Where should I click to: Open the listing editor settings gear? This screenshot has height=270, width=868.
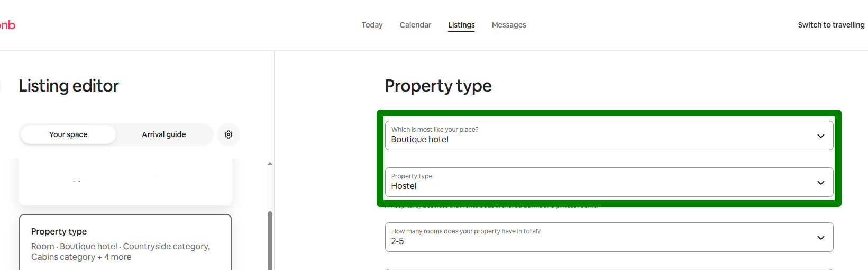(229, 134)
